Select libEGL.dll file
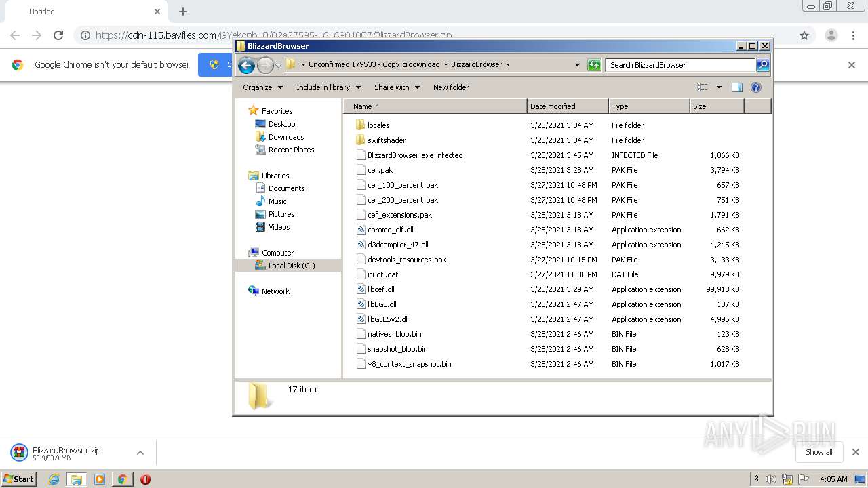Image resolution: width=868 pixels, height=488 pixels. click(382, 304)
